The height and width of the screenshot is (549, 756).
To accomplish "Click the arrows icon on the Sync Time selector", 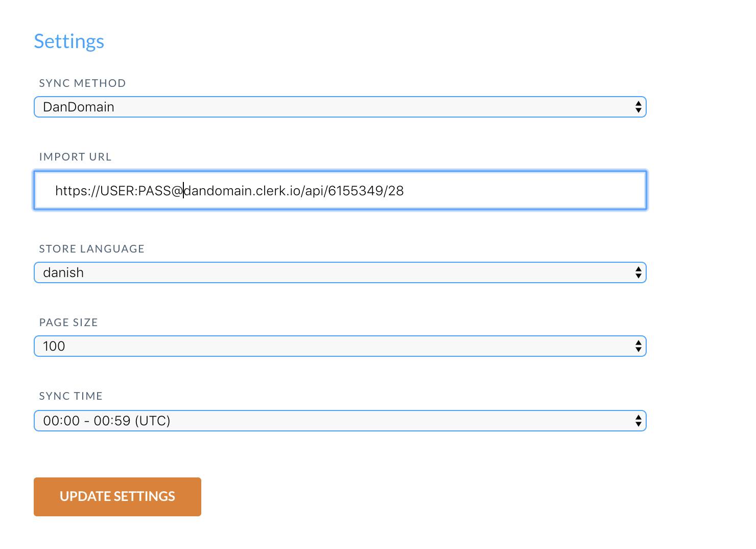I will click(x=638, y=421).
